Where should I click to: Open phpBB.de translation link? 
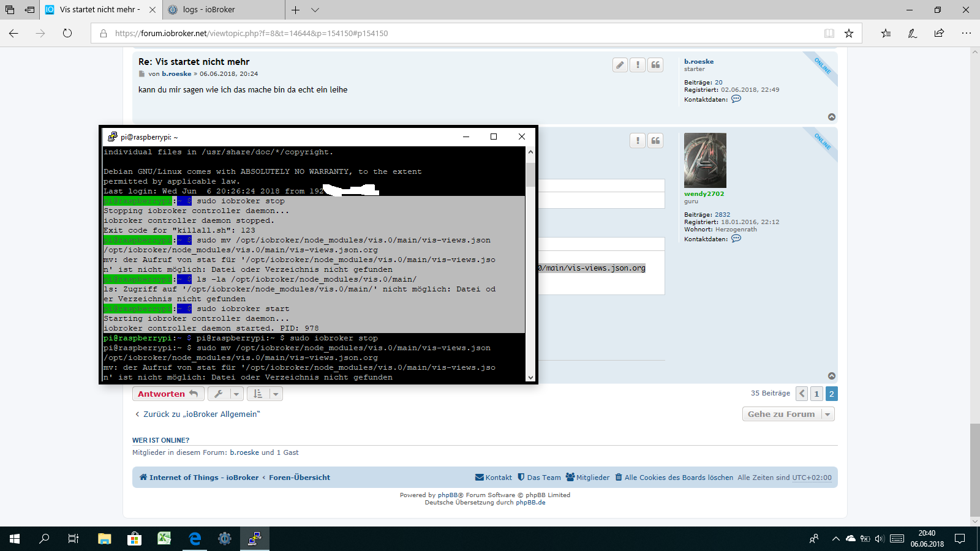pyautogui.click(x=530, y=503)
